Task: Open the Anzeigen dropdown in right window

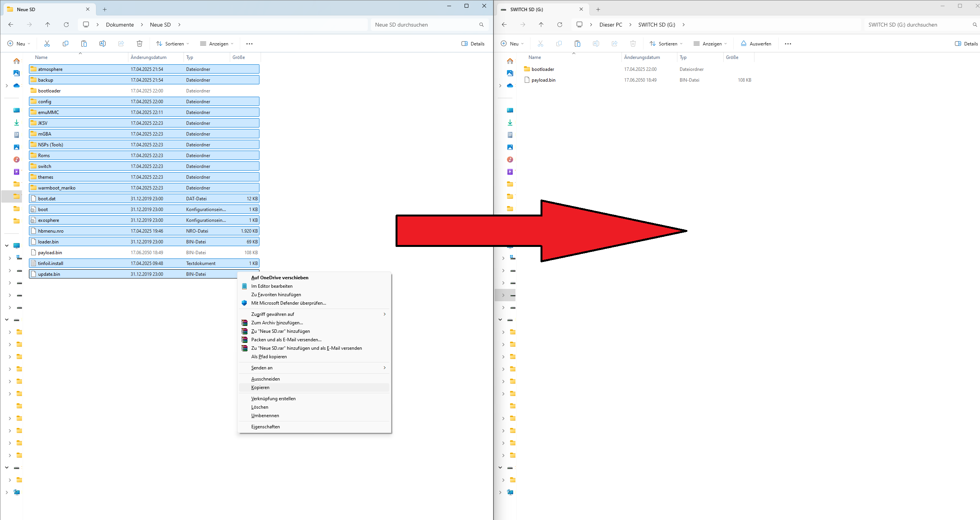Action: coord(710,44)
